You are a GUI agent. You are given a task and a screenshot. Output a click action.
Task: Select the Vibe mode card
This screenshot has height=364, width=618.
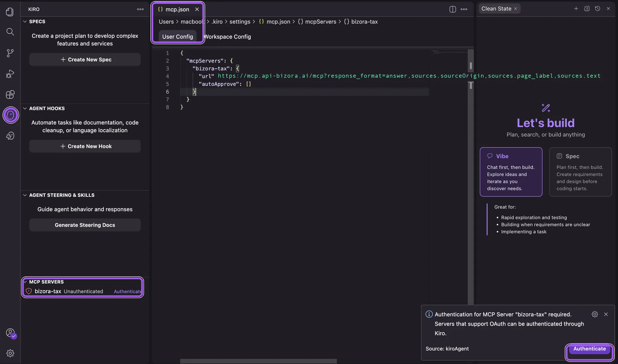coord(511,172)
